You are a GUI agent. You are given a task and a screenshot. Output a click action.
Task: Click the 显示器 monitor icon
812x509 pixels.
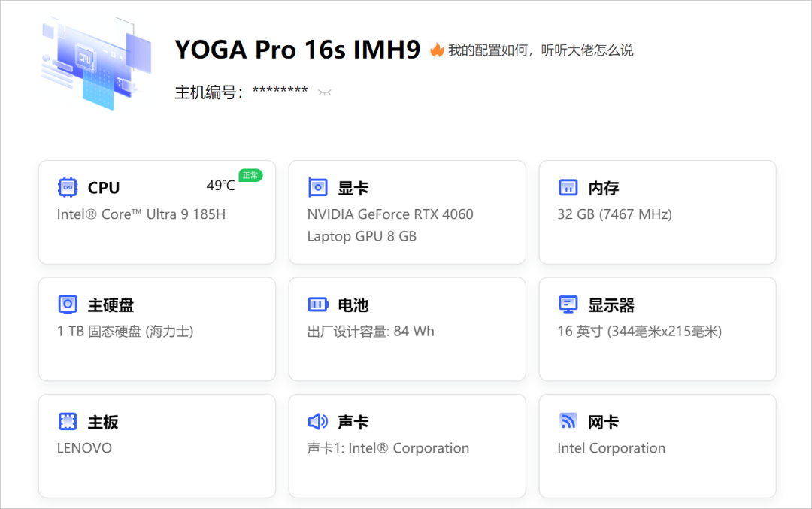pos(568,304)
